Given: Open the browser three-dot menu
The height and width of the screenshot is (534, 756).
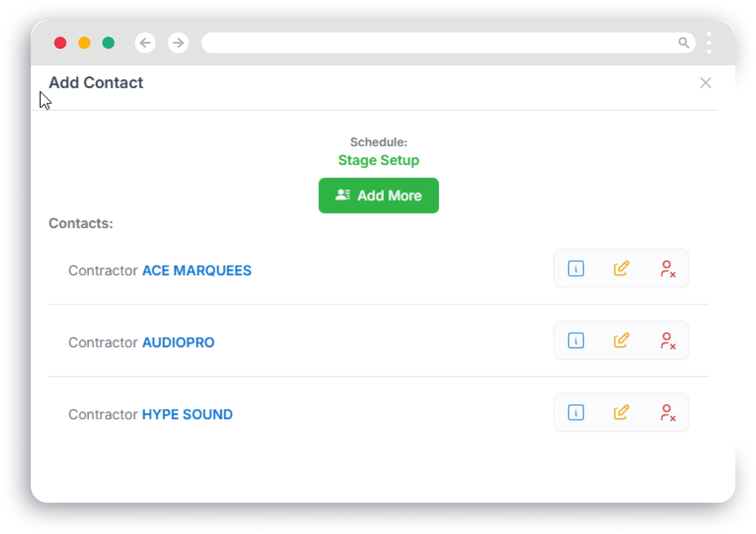Looking at the screenshot, I should (x=709, y=43).
